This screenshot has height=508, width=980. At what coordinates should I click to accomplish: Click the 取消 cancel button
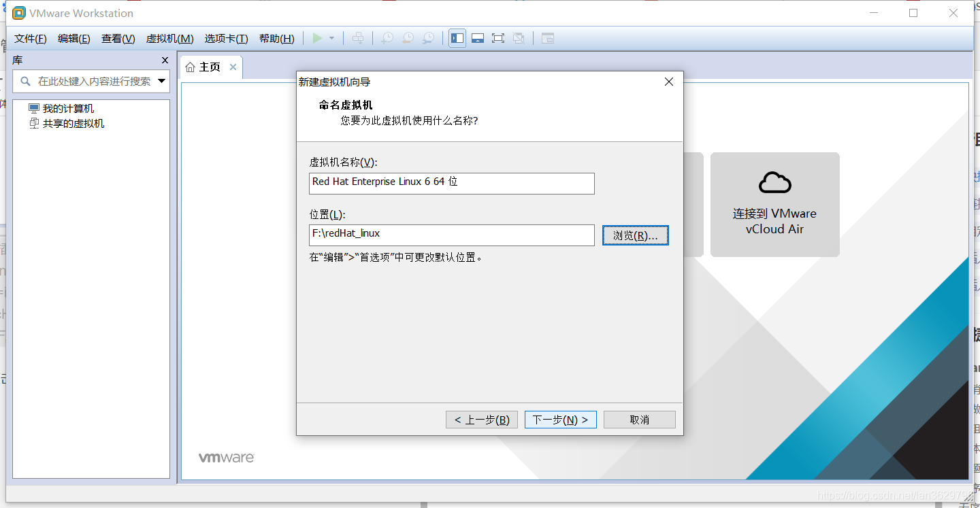point(640,420)
